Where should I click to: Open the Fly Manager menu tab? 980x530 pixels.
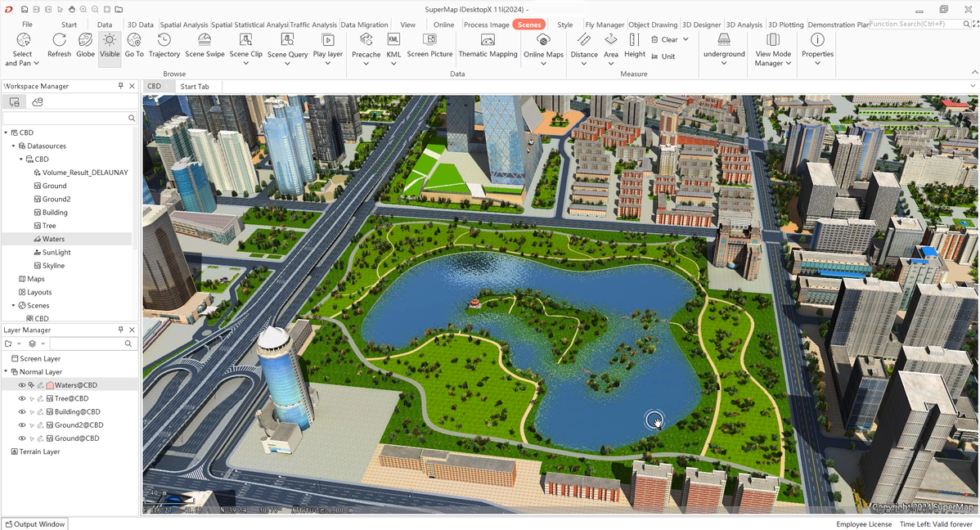604,25
